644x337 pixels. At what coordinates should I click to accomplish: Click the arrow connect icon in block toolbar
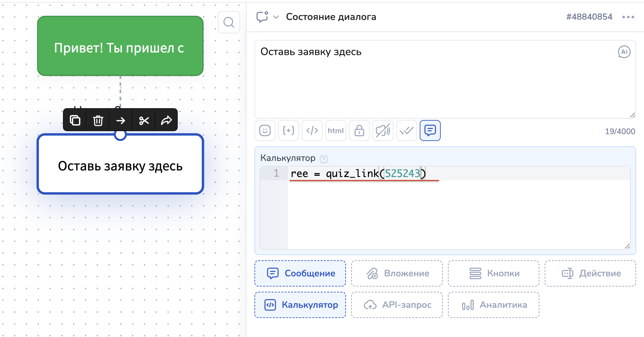tap(121, 120)
